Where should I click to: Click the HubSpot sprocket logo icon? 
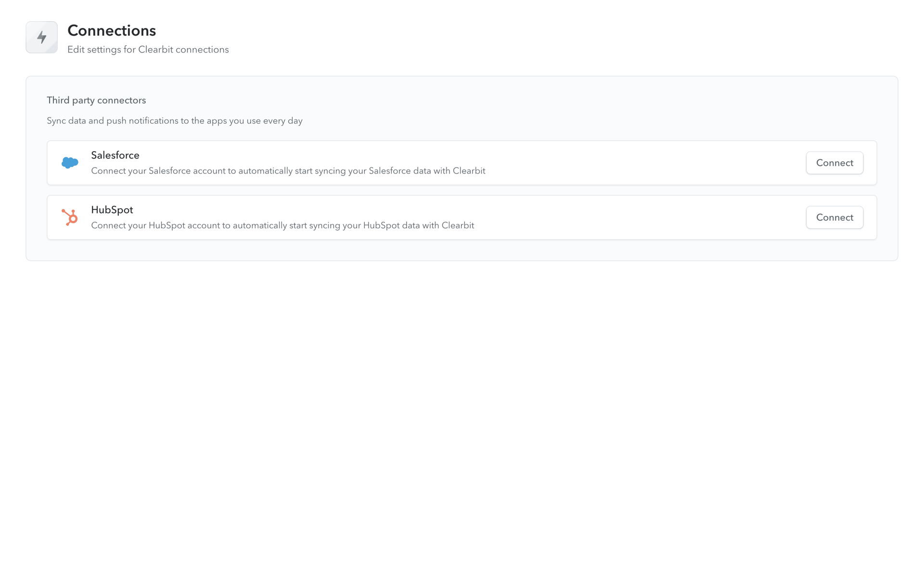(x=70, y=217)
